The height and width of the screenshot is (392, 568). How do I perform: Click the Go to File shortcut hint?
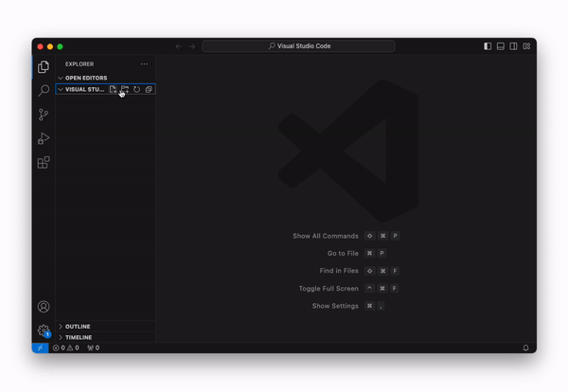point(357,253)
